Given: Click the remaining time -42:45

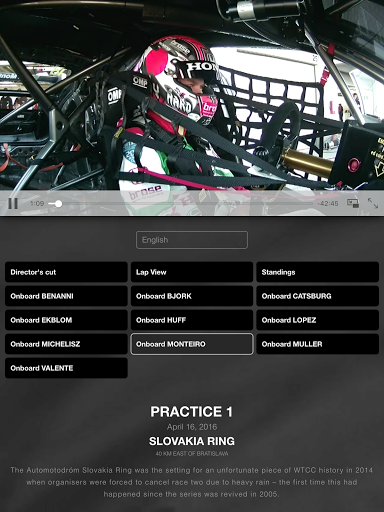Looking at the screenshot, I should (x=328, y=203).
